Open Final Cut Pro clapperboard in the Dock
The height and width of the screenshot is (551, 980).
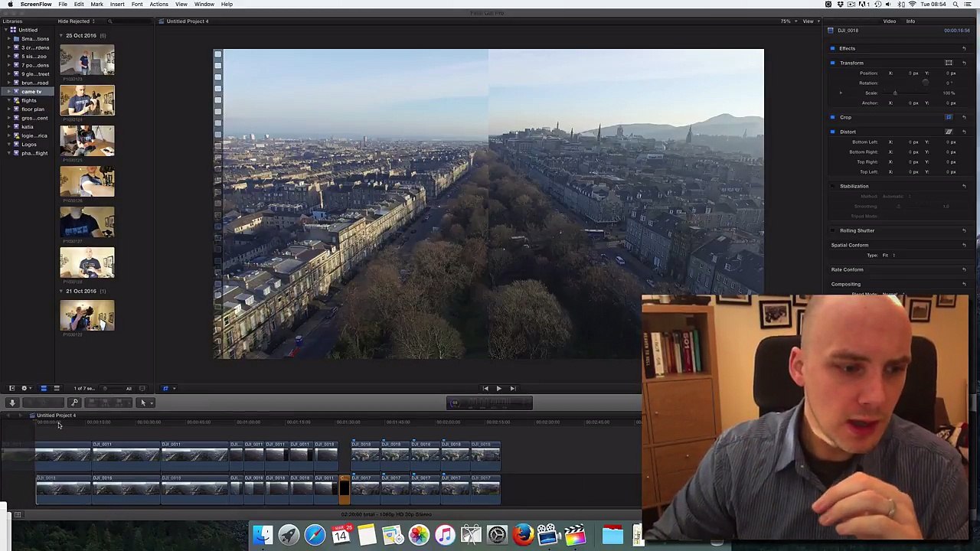pyautogui.click(x=575, y=534)
